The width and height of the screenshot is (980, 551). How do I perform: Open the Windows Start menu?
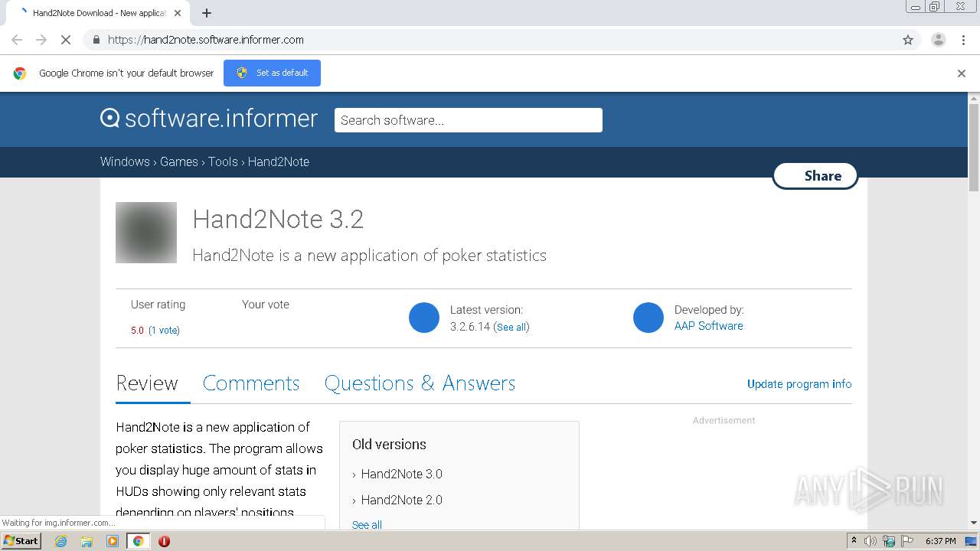click(x=21, y=540)
